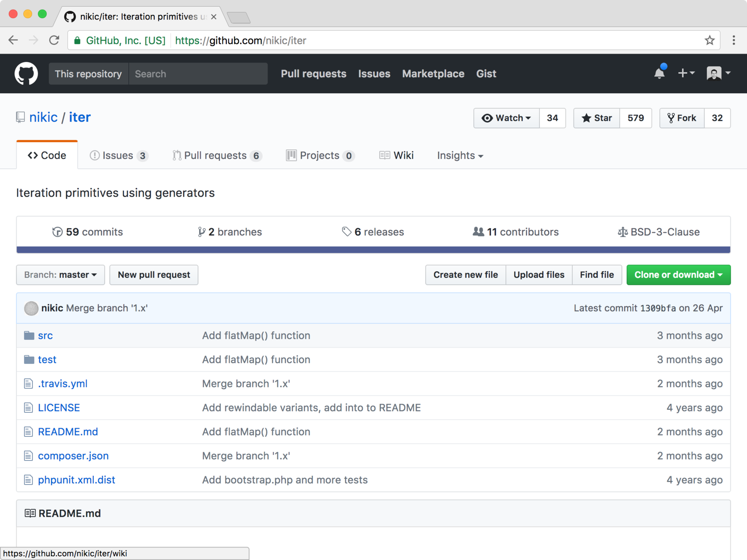Click the browser address bar URL
The width and height of the screenshot is (747, 560).
click(241, 41)
